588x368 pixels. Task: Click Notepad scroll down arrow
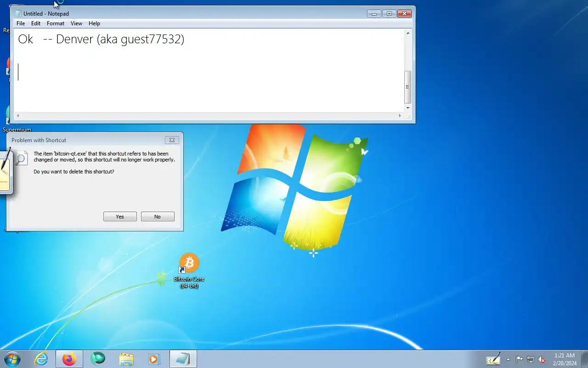pos(407,108)
